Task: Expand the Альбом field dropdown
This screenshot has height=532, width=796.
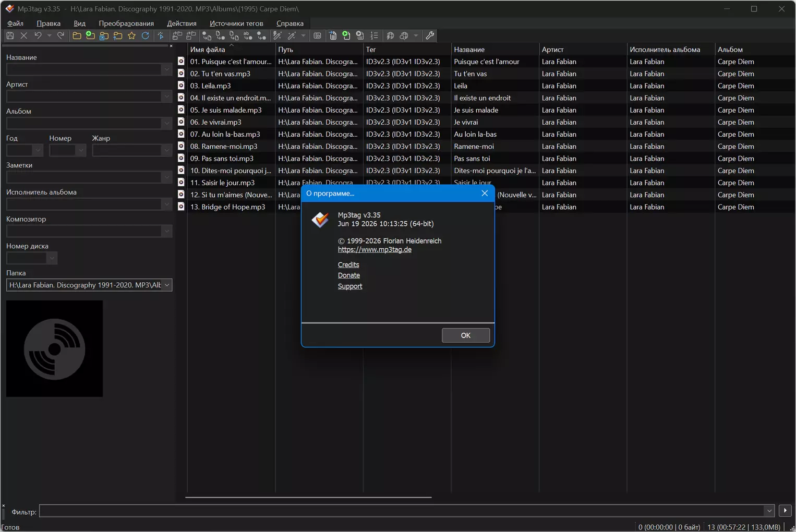Action: (x=166, y=124)
